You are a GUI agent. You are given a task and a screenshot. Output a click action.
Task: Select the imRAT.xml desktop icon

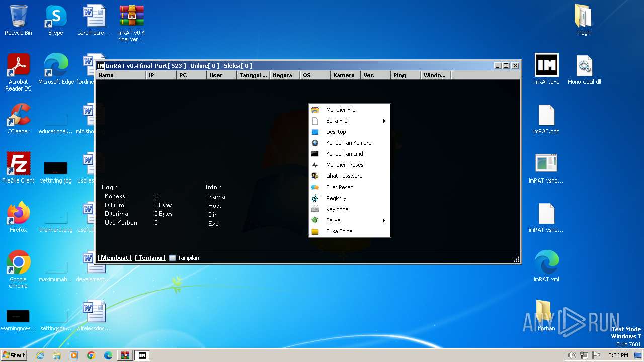click(x=546, y=266)
